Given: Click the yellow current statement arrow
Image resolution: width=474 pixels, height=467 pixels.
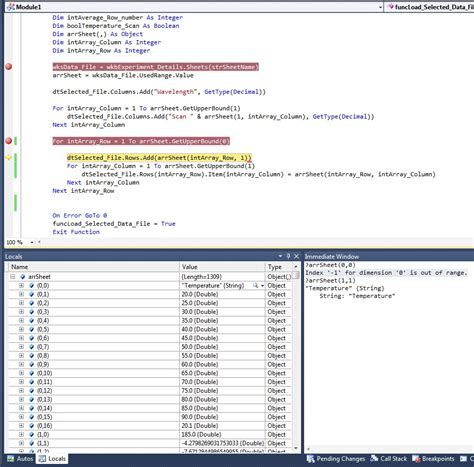Looking at the screenshot, I should [x=8, y=158].
